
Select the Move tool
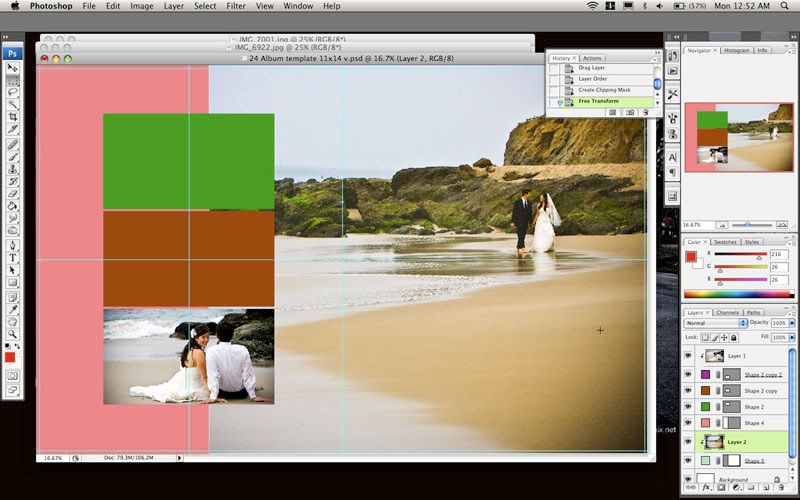click(13, 68)
